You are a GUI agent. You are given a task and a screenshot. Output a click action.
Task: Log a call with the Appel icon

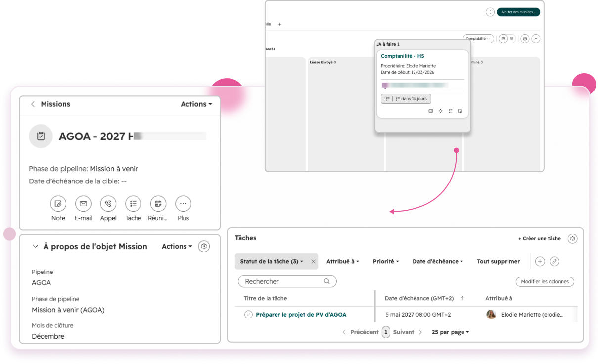pyautogui.click(x=108, y=204)
